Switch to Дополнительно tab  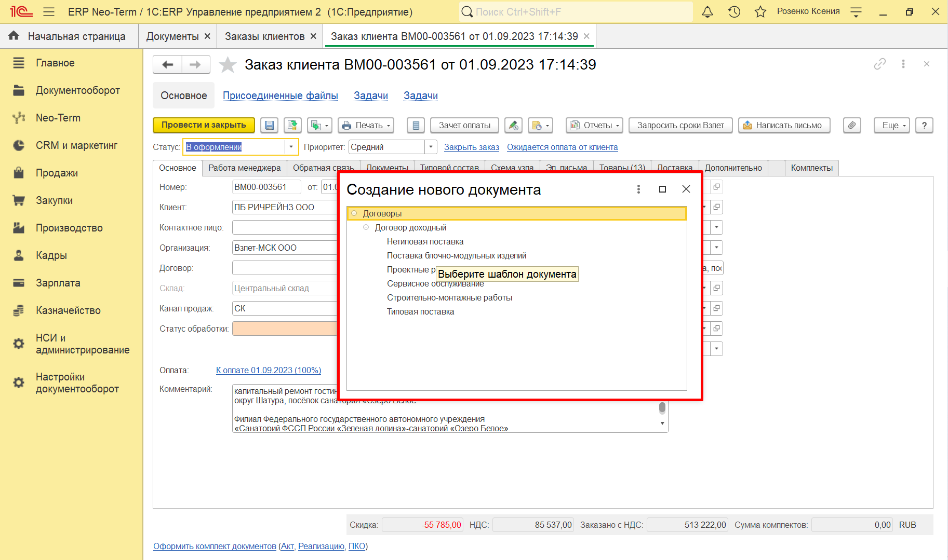[x=733, y=168]
